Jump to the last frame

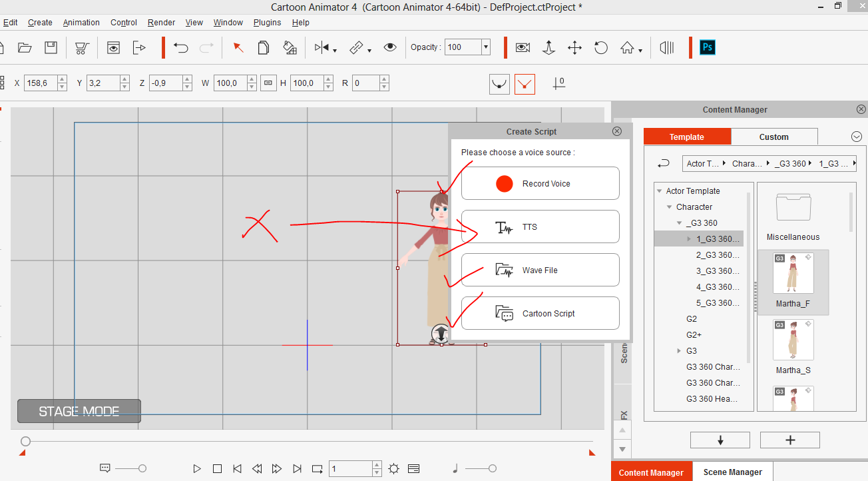pyautogui.click(x=297, y=469)
